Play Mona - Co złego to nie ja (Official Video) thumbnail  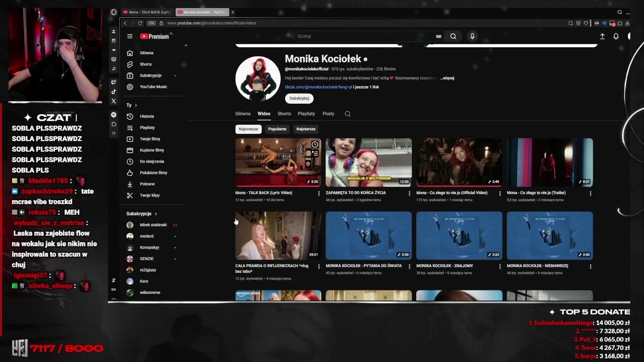tap(459, 162)
